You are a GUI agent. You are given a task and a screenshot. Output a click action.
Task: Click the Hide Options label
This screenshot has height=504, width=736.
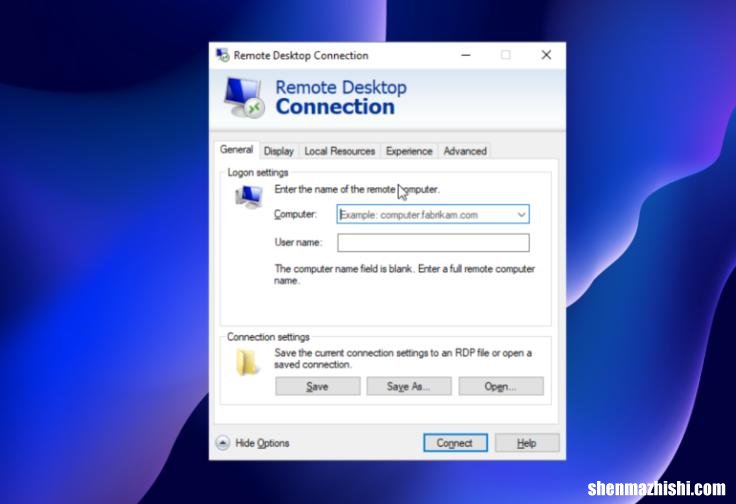[x=262, y=443]
